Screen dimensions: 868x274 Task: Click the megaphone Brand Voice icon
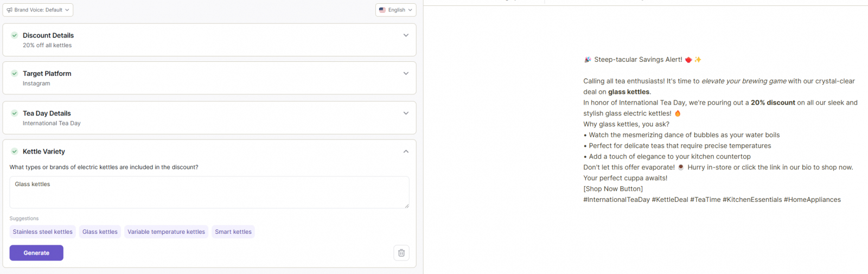9,10
